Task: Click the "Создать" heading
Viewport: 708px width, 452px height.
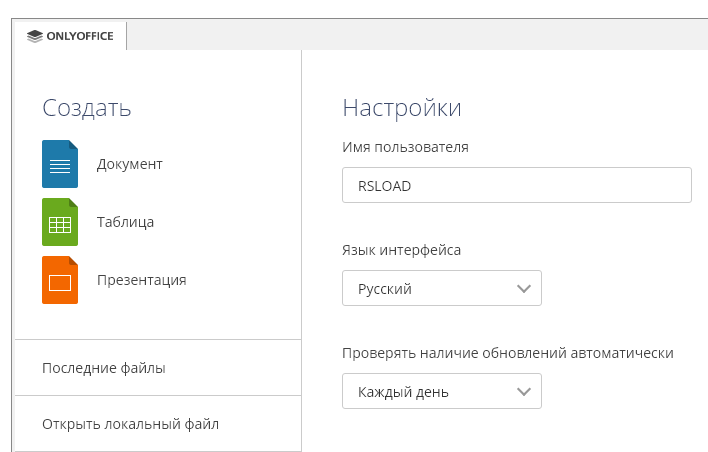Action: 87,108
